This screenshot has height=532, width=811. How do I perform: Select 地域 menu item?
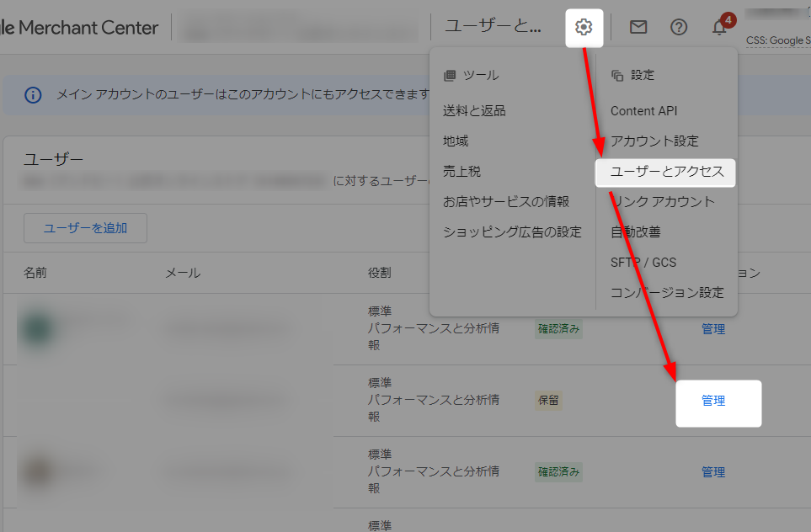point(456,141)
